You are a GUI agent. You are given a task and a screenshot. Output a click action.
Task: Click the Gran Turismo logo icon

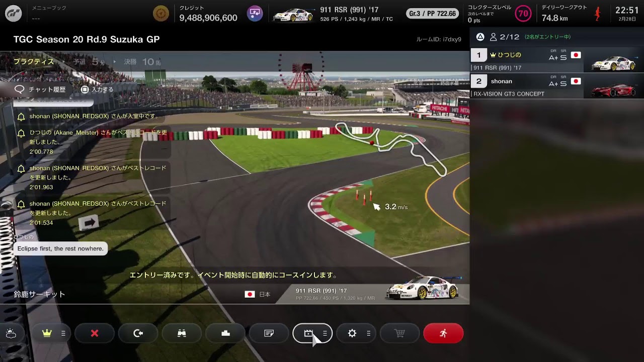[14, 14]
